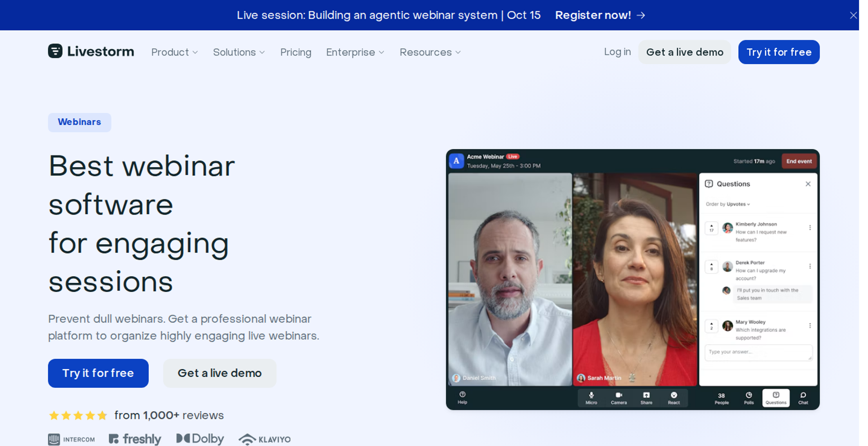The image size is (868, 446).
Task: Upvote Mary Wooley's question
Action: 712,326
